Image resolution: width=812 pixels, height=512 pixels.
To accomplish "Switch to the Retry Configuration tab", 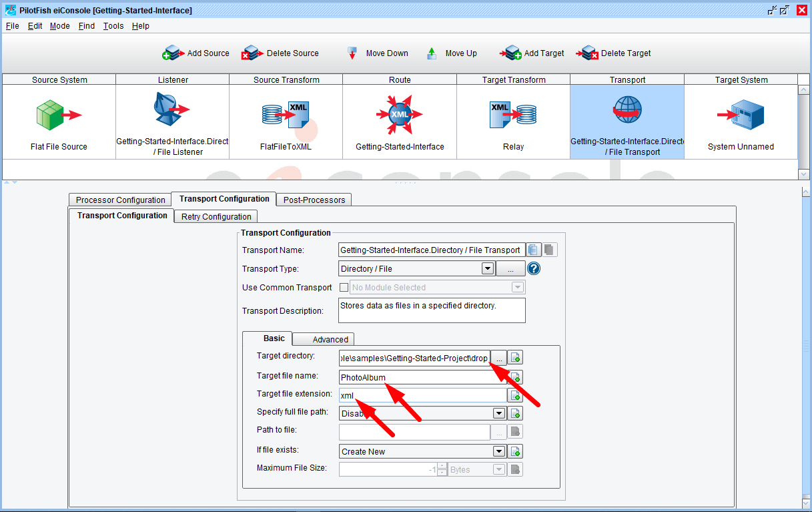I will tap(216, 216).
